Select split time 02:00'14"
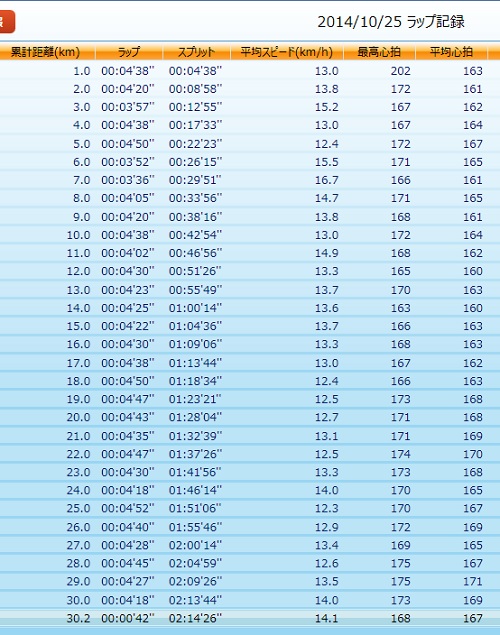Image resolution: width=500 pixels, height=635 pixels. (195, 545)
